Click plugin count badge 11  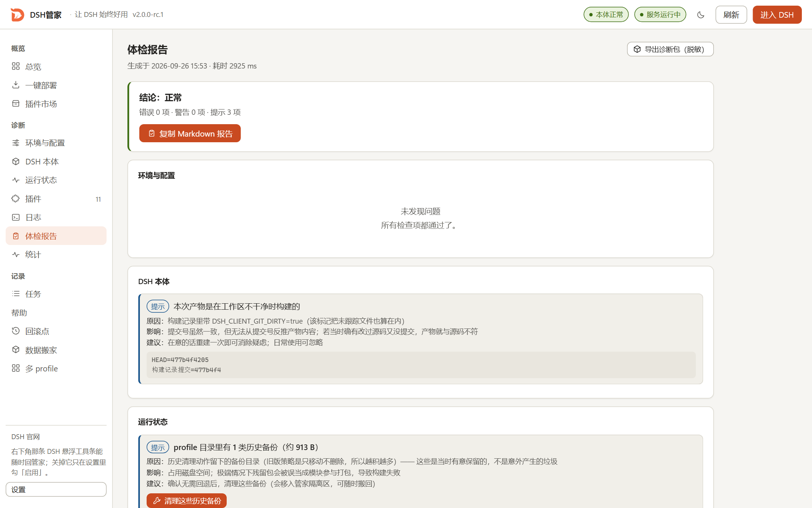click(98, 199)
